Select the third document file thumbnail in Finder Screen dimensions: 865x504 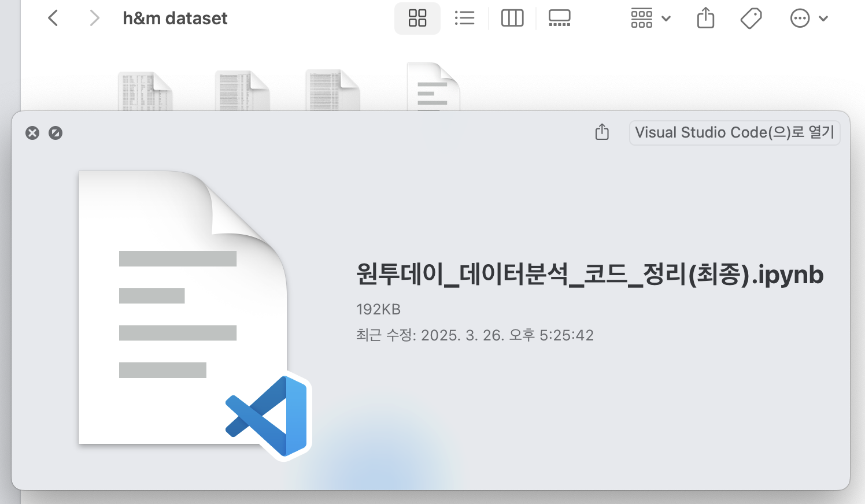coord(332,90)
